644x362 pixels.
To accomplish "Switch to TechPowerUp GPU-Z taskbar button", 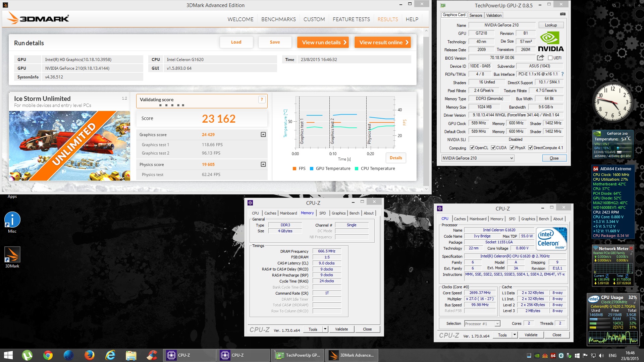I will click(298, 355).
